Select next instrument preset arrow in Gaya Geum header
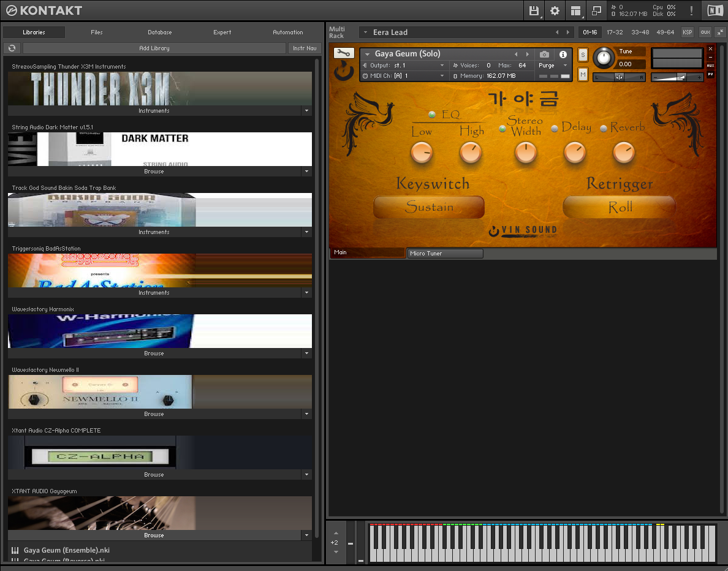This screenshot has width=728, height=571. (x=528, y=55)
